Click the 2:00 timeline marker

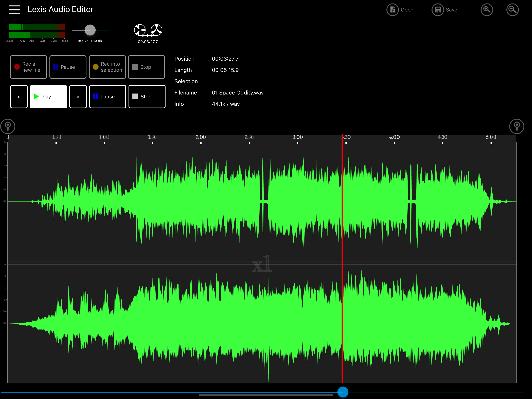pos(201,137)
